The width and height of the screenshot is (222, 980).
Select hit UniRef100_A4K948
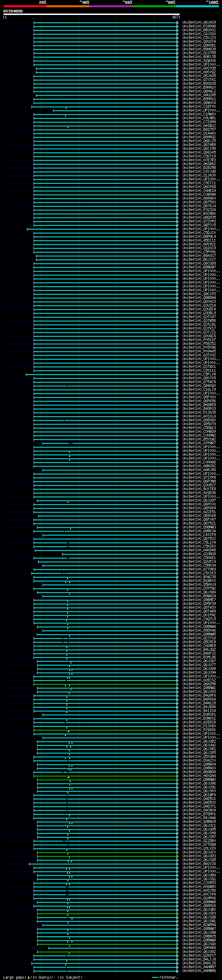click(199, 550)
